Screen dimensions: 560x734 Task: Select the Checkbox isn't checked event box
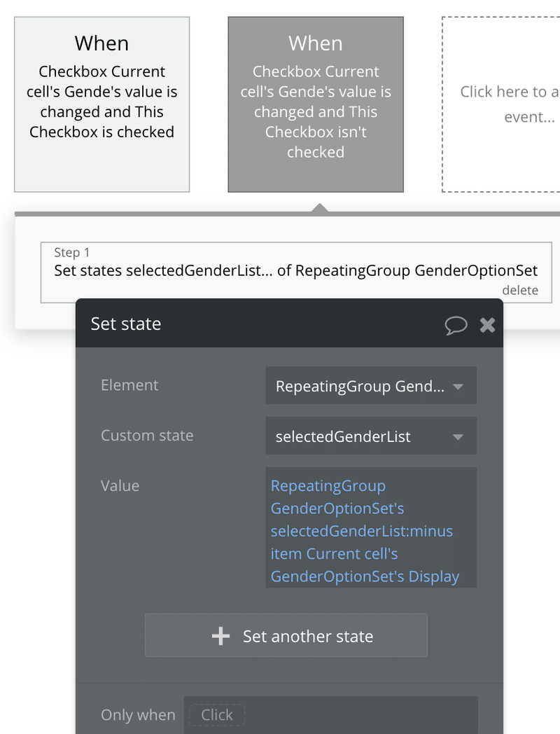pyautogui.click(x=316, y=104)
